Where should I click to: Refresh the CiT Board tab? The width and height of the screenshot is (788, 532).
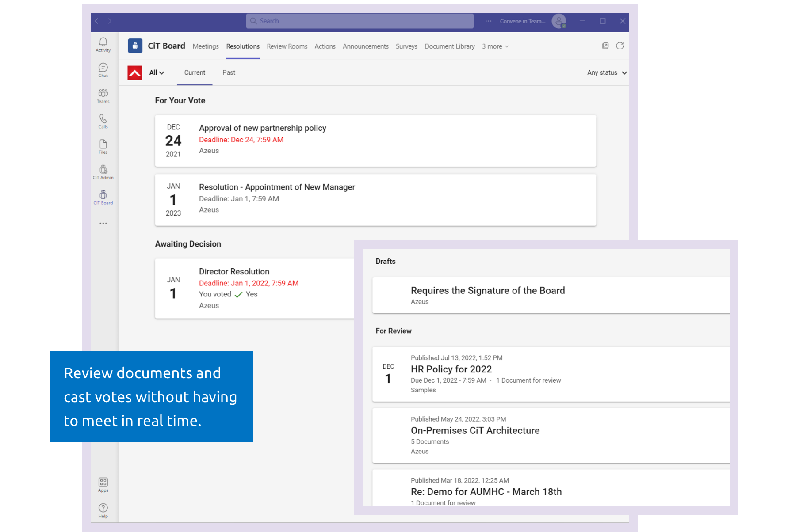tap(620, 46)
